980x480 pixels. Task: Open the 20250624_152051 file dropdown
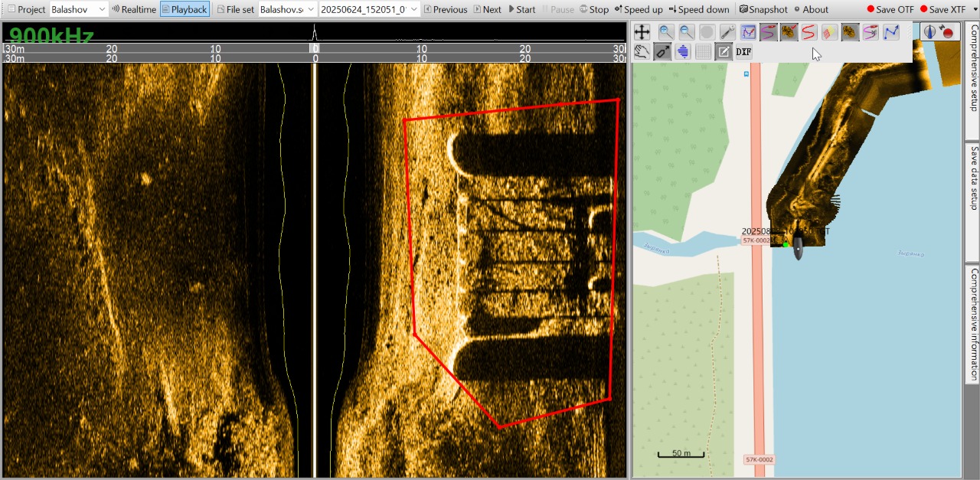(x=369, y=10)
